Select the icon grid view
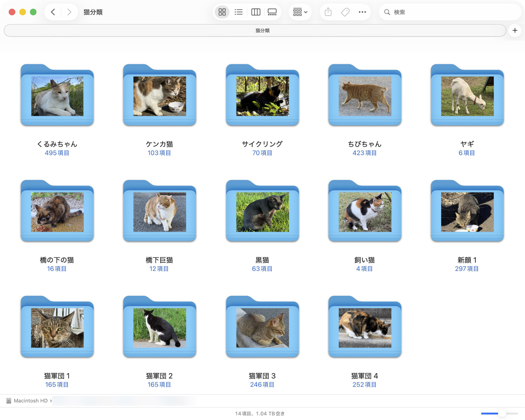 (x=222, y=12)
